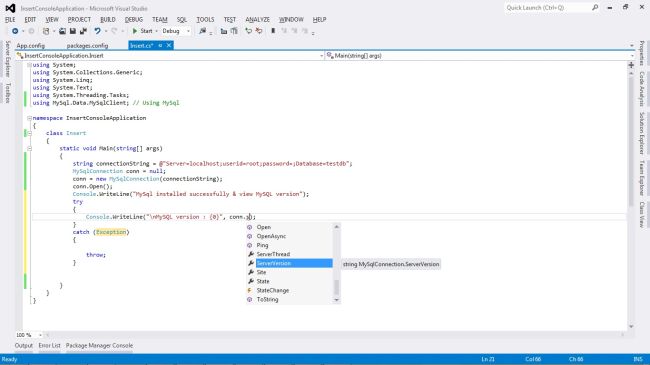Collapse the class Insert block
The width and height of the screenshot is (650, 365).
coord(29,133)
